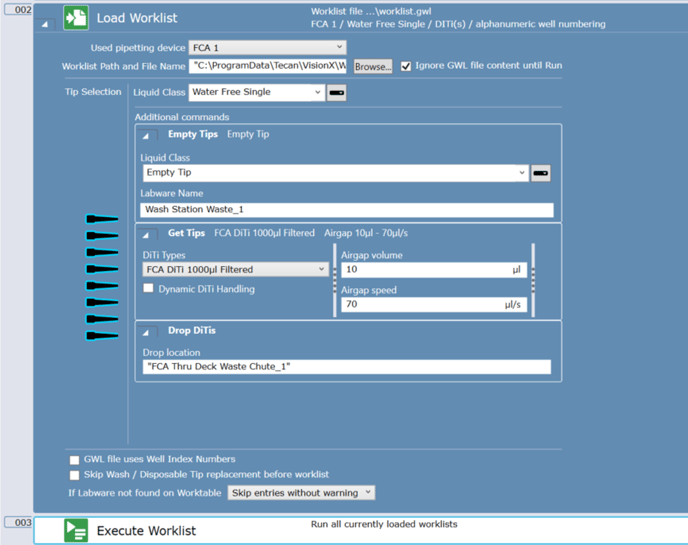The image size is (688, 545).
Task: Click 'Run all currently loaded worklists' text
Action: click(x=384, y=524)
